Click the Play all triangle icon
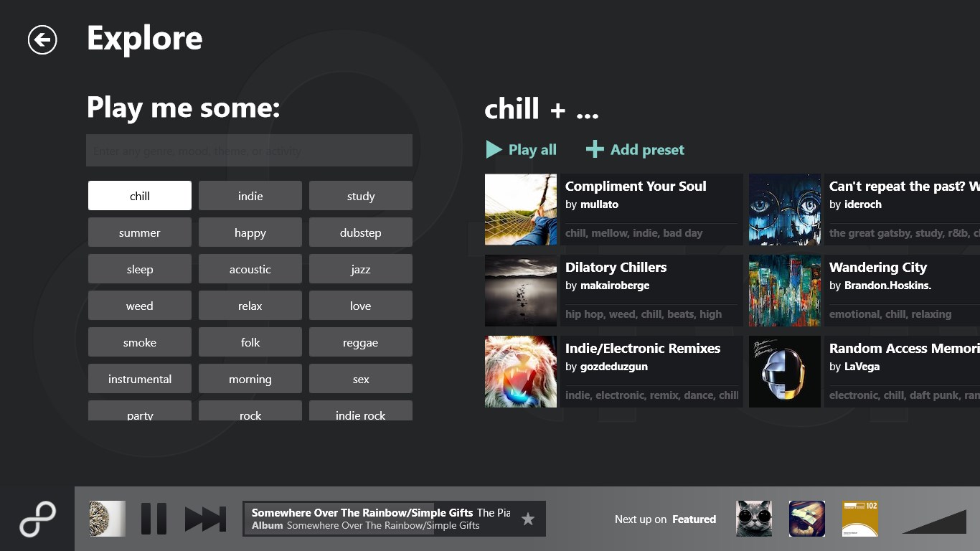980x551 pixels. [x=494, y=149]
